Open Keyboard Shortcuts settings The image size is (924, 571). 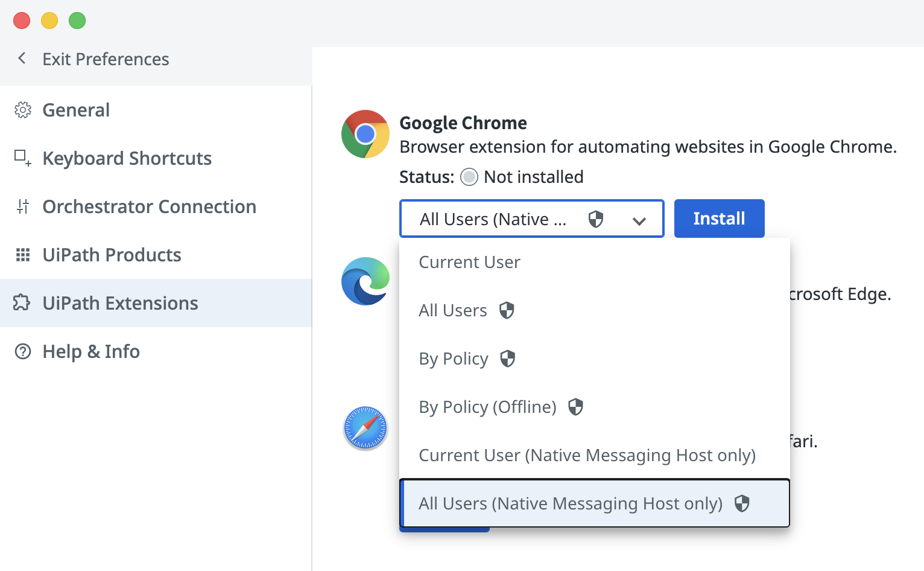tap(156, 158)
